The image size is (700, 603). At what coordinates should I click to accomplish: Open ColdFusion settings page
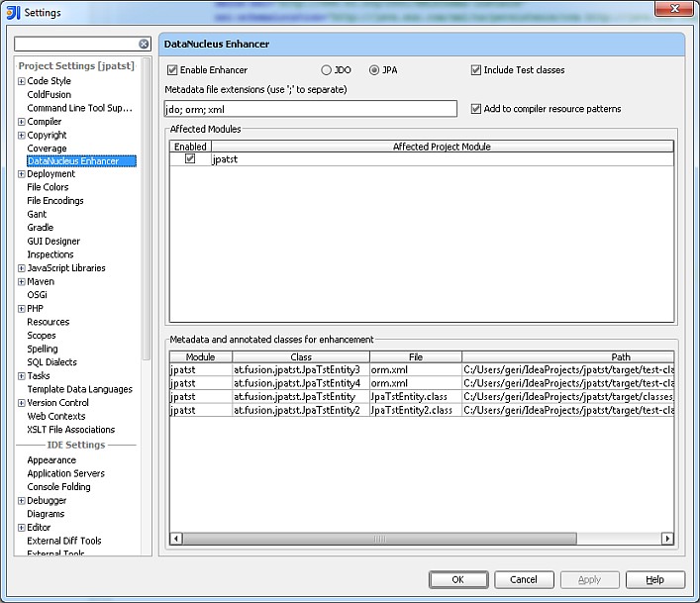[x=50, y=95]
